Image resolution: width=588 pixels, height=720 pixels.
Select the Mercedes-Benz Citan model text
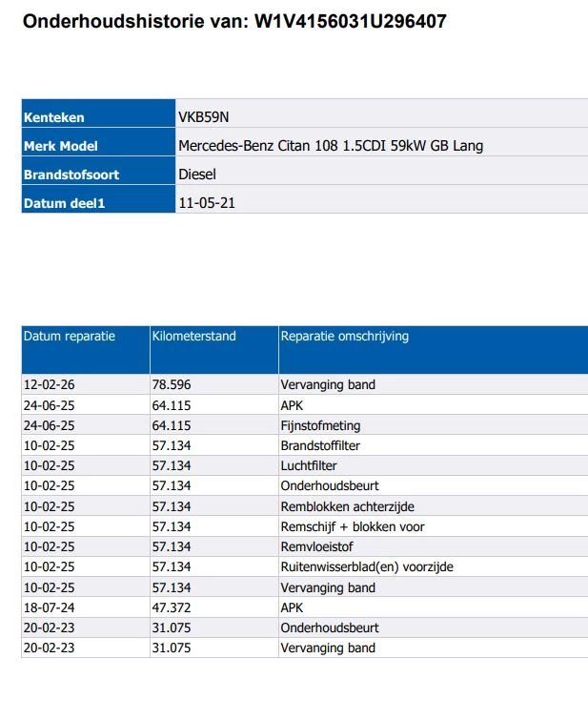pos(331,146)
